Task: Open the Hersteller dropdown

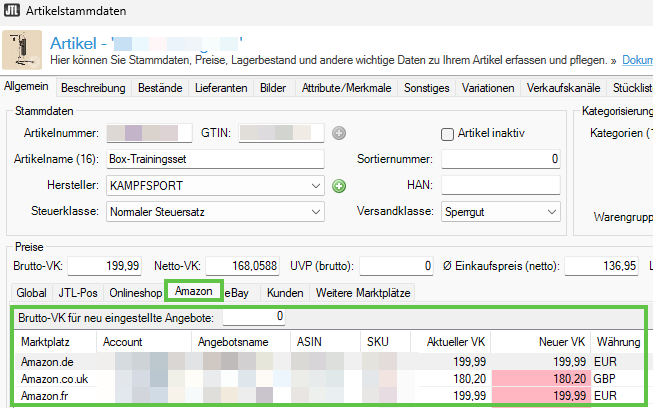Action: (315, 185)
